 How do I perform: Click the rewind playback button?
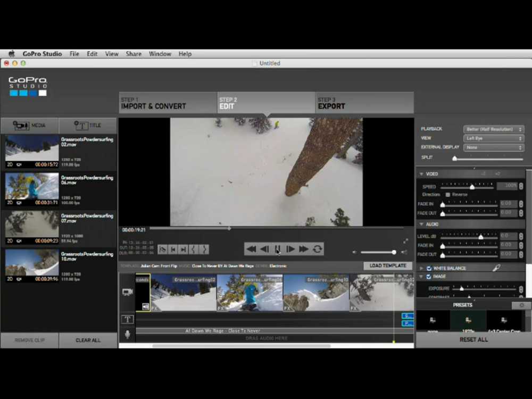point(251,249)
